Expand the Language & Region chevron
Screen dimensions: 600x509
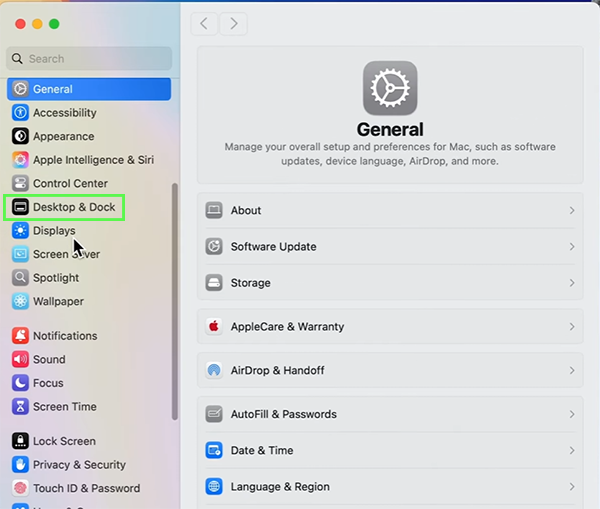(572, 487)
